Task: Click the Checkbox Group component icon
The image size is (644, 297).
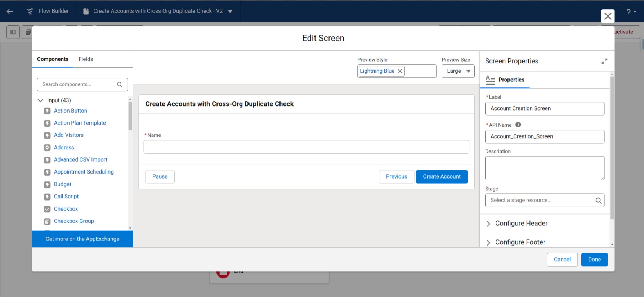Action: coord(47,221)
